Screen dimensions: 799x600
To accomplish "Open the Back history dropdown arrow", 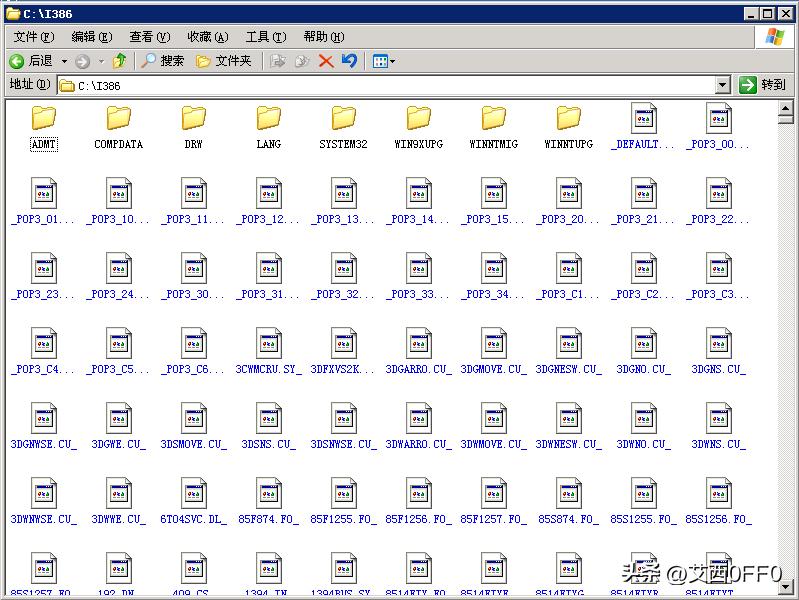I will tap(64, 62).
